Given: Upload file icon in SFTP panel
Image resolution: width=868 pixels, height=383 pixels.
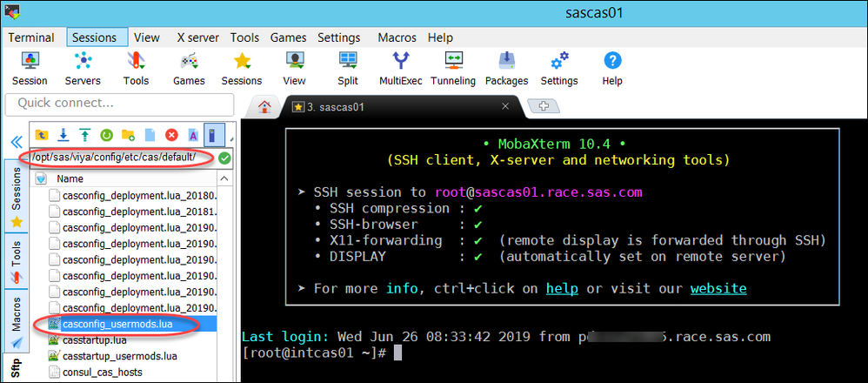Looking at the screenshot, I should coord(84,135).
